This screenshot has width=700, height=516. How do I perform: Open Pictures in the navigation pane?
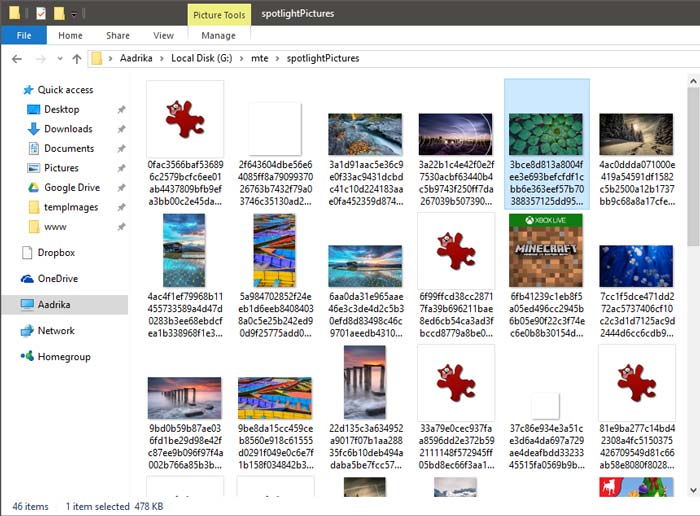point(53,168)
